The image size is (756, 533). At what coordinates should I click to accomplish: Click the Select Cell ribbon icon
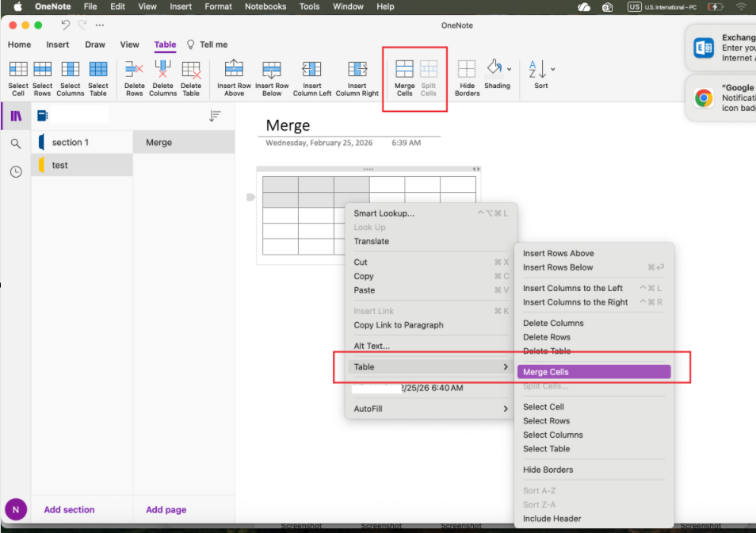tap(18, 70)
